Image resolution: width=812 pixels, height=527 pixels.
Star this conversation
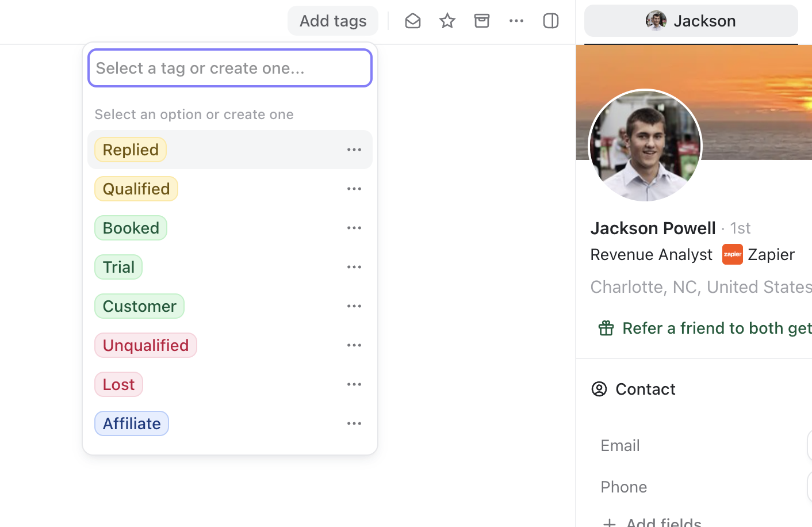(x=447, y=21)
